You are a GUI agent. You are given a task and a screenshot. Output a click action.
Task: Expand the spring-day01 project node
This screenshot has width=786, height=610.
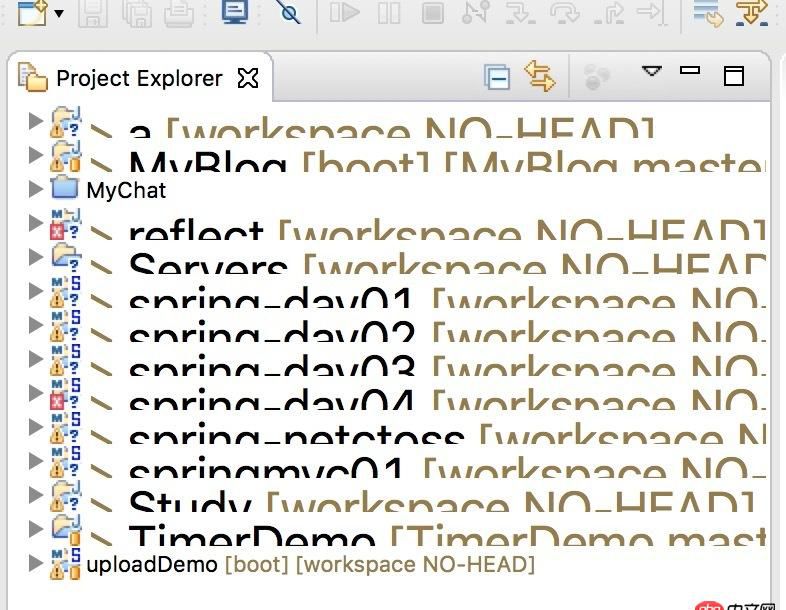[x=36, y=291]
